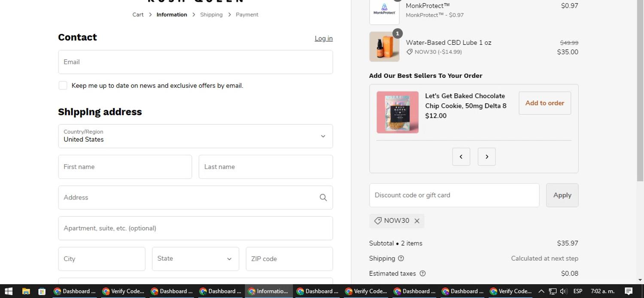Focus the ZIP code field
This screenshot has height=298, width=644.
tap(289, 259)
